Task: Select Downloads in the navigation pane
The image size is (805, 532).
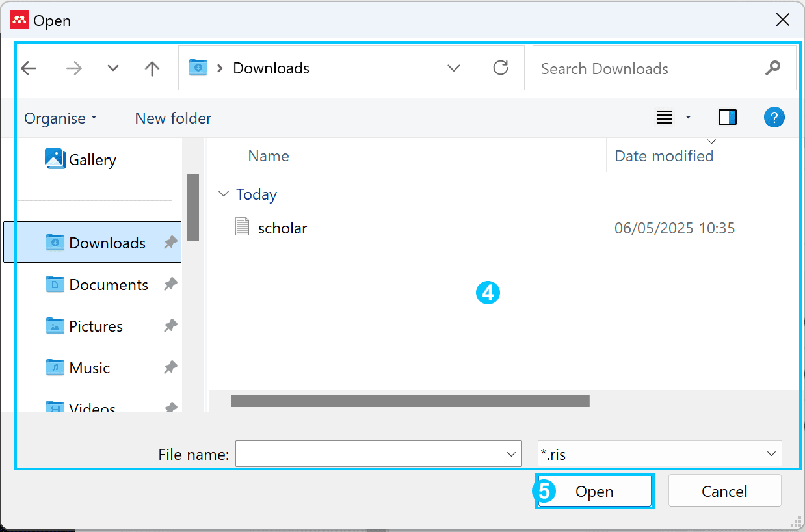Action: (x=92, y=242)
